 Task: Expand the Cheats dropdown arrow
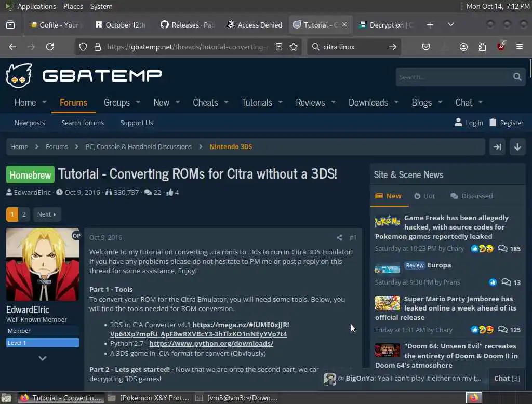[x=227, y=102]
